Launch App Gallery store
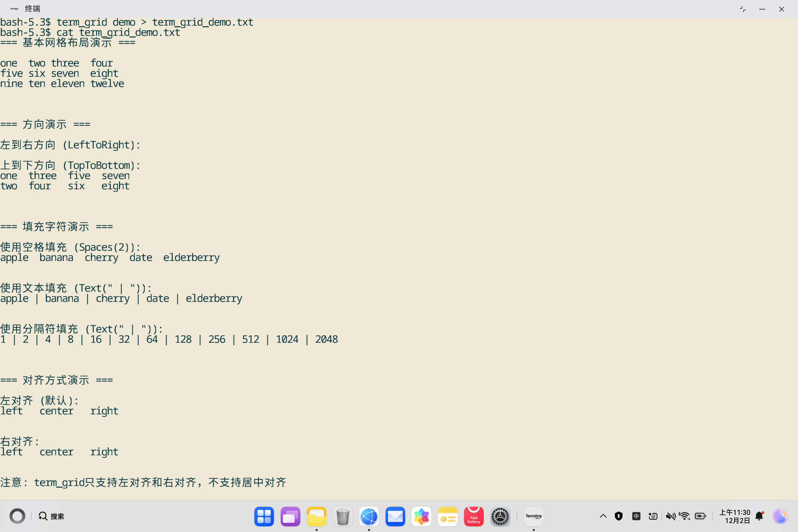This screenshot has height=532, width=798. pos(474,516)
